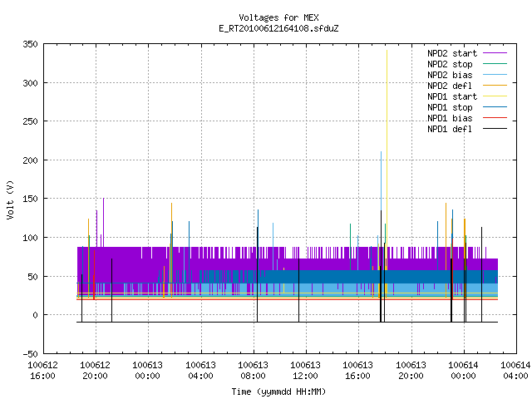The height and width of the screenshot is (399, 532).
Task: Click the tall yellow spike peak near 340 V
Action: coord(387,51)
